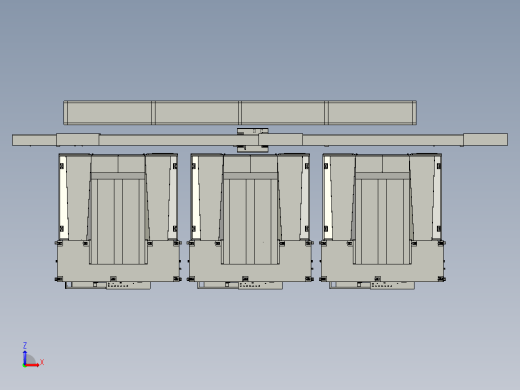Select the rightmost machine unit in the model
This screenshot has width=520, height=390.
click(382, 221)
